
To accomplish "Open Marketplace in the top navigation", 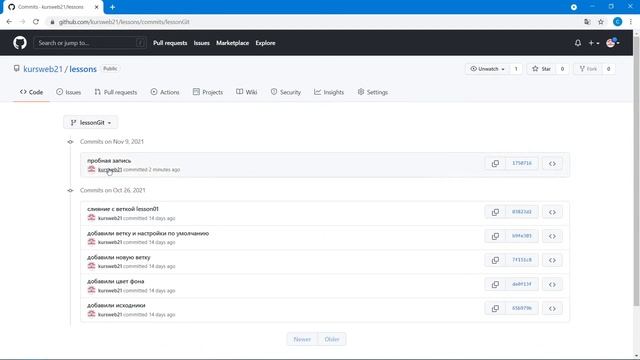I will click(x=232, y=43).
